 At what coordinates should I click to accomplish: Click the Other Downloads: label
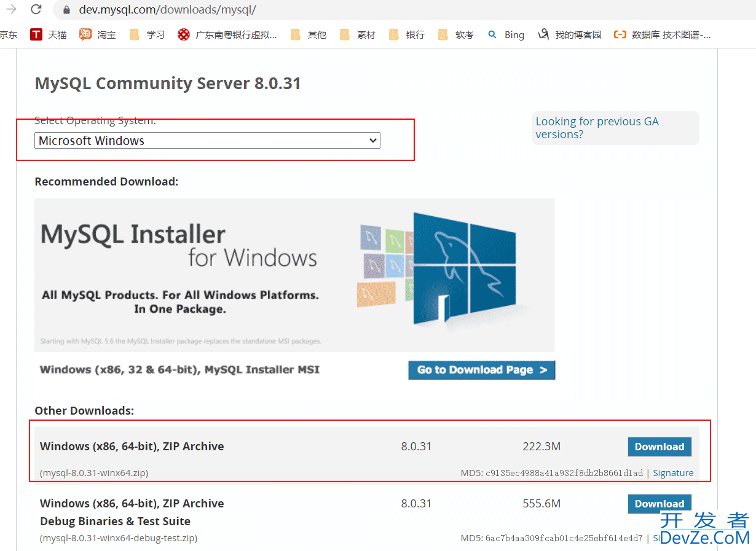pyautogui.click(x=84, y=411)
